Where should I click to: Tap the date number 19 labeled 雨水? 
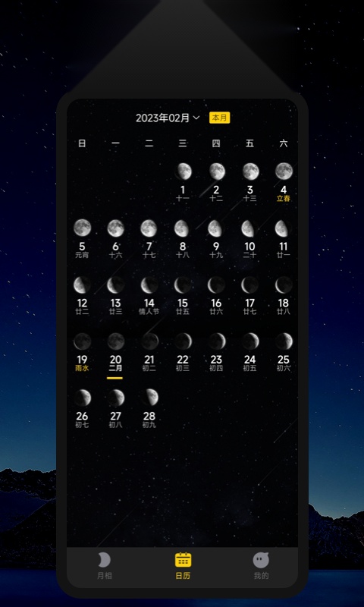click(x=82, y=360)
